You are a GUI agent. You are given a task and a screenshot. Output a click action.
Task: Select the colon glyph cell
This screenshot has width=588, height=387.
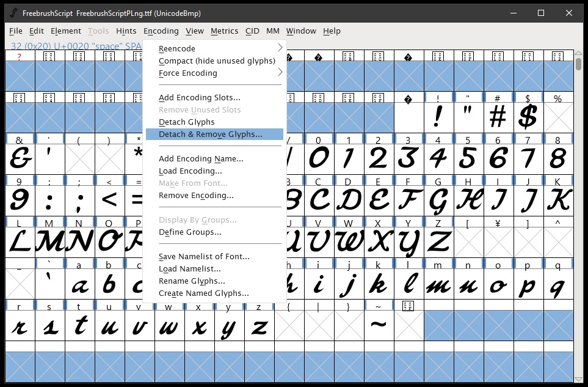click(x=50, y=201)
